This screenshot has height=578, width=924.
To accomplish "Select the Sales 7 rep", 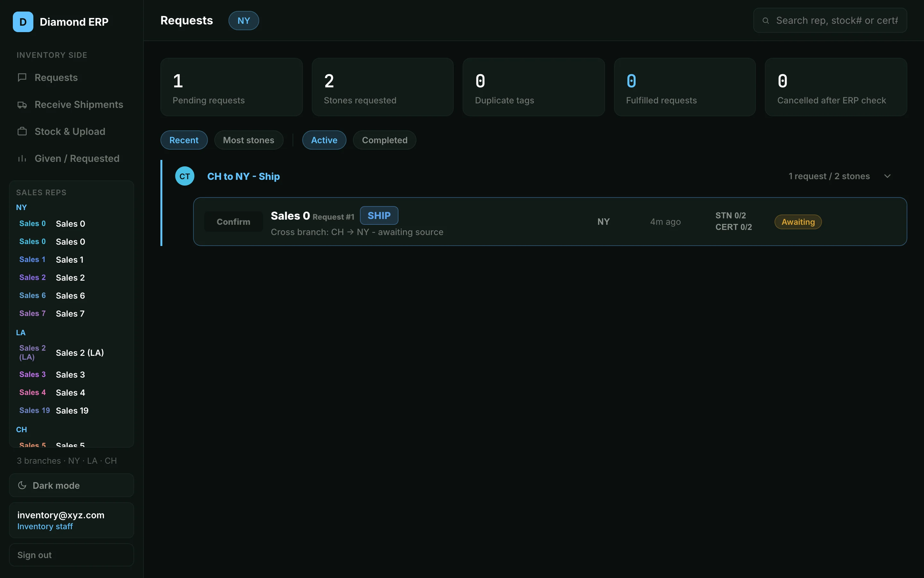I will (72, 313).
